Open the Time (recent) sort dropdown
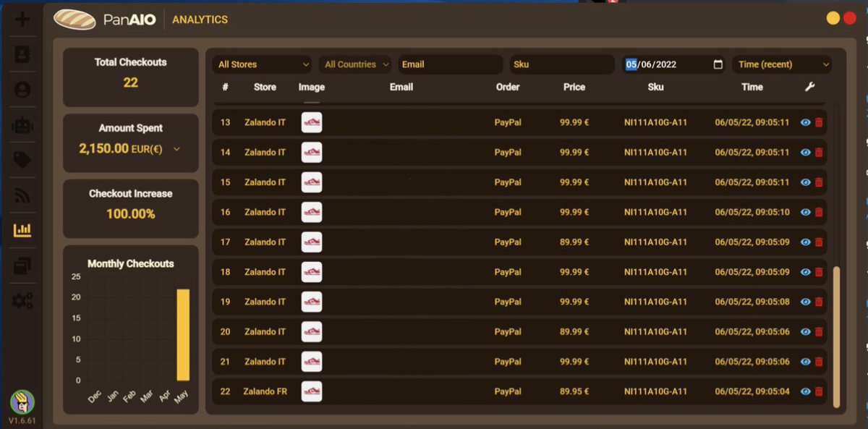This screenshot has width=868, height=429. 782,64
